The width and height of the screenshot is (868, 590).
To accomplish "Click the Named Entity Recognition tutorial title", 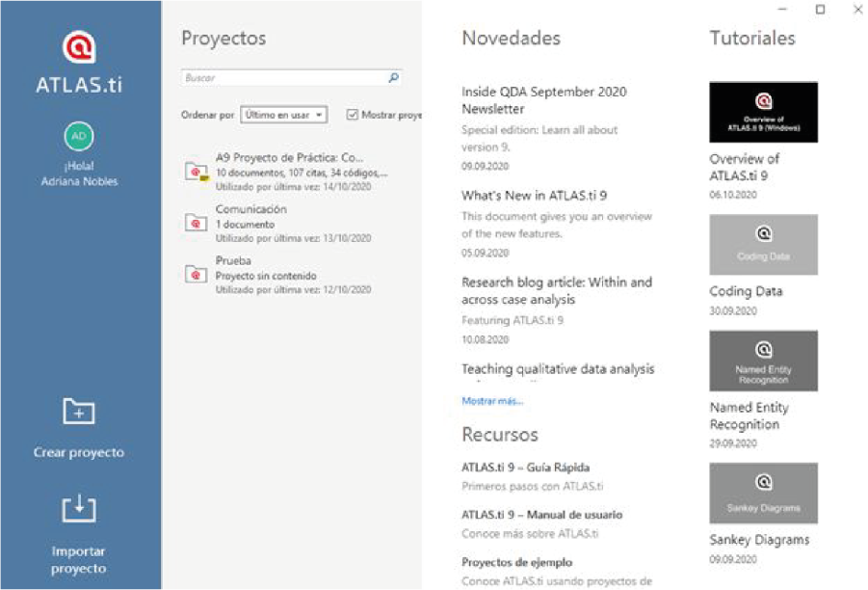I will click(749, 416).
